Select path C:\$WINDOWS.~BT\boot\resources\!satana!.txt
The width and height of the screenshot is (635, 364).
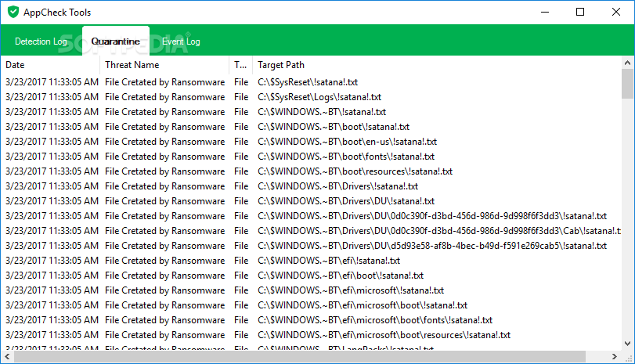[x=355, y=171]
